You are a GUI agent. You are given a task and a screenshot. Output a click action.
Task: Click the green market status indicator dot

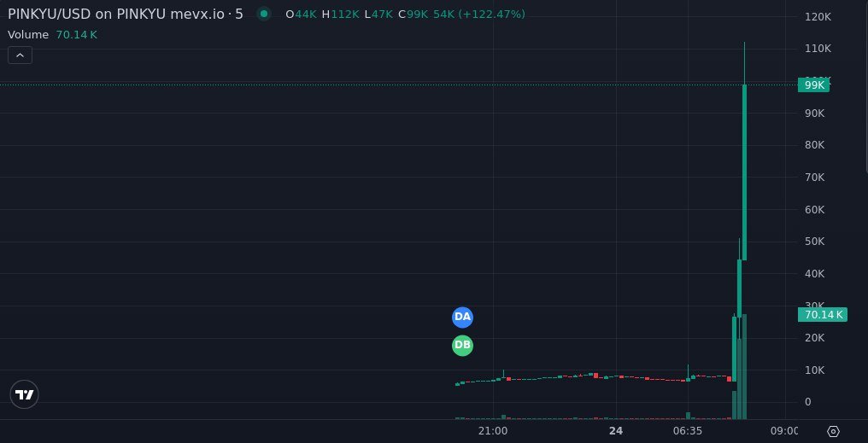(264, 14)
